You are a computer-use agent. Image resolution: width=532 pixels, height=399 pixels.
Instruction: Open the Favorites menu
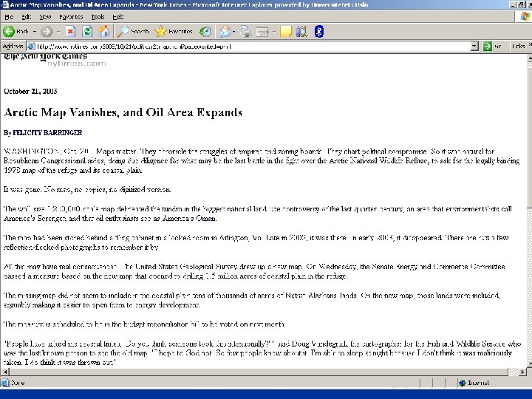[71, 17]
